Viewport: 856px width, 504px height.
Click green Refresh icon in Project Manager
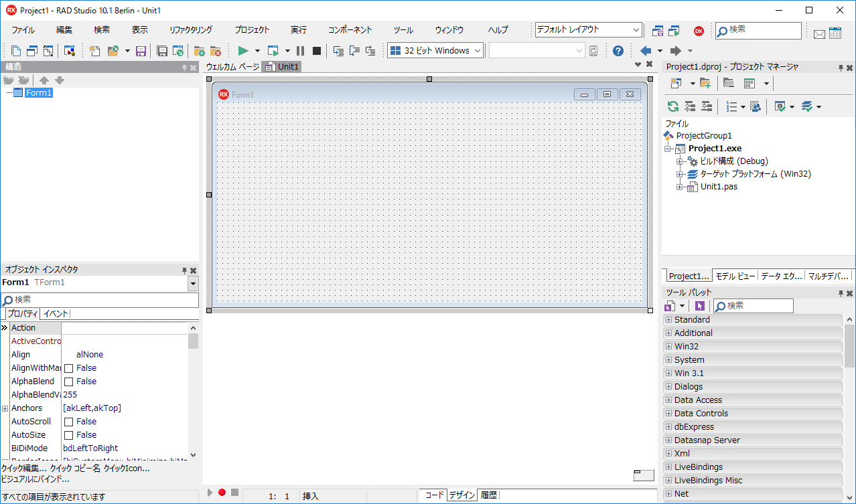(673, 106)
